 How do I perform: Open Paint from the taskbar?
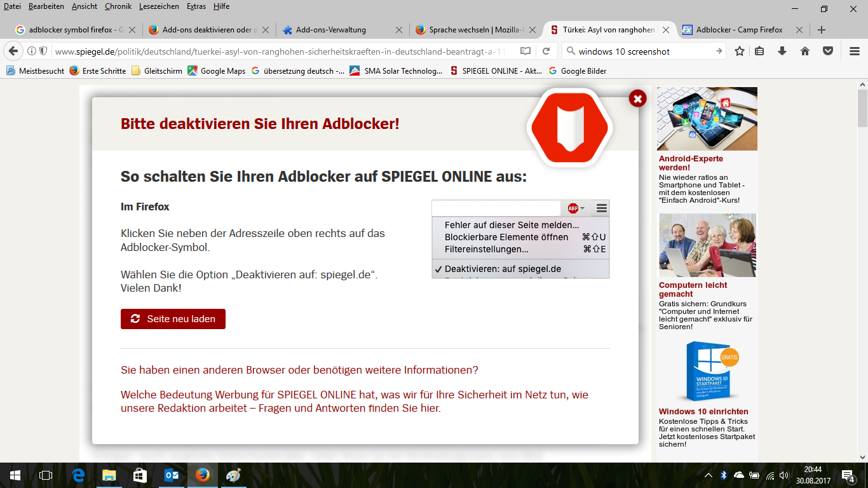tap(233, 475)
